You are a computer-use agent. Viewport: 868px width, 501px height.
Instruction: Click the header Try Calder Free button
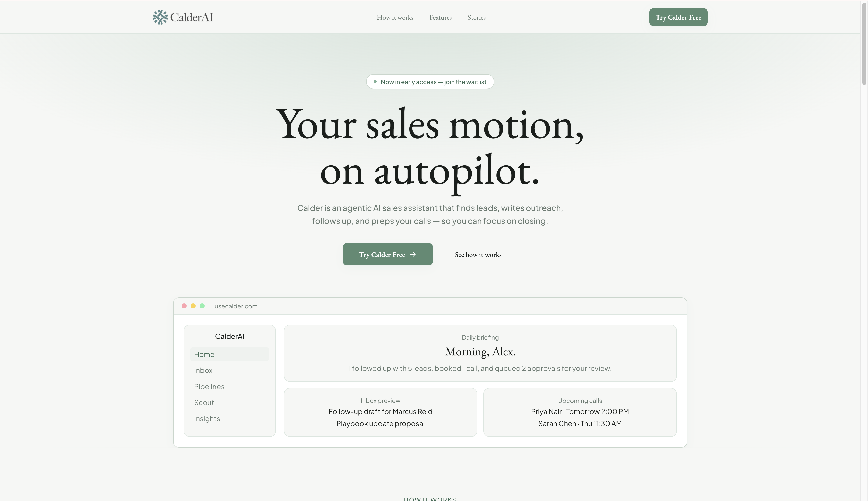(678, 17)
